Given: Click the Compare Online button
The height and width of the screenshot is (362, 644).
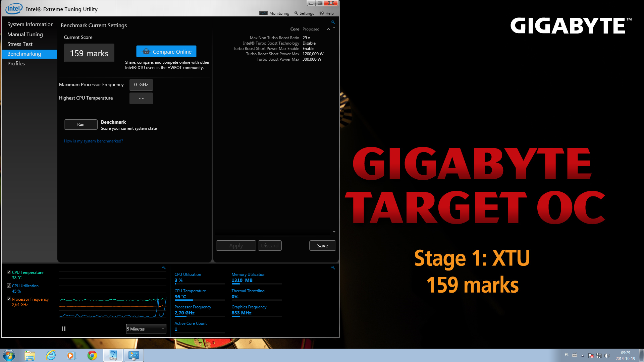Looking at the screenshot, I should pyautogui.click(x=166, y=52).
